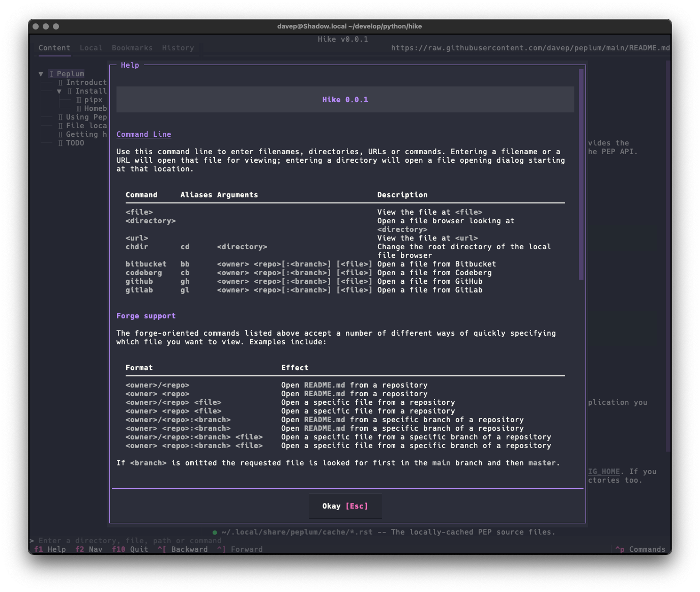Screen dimensions: 700x592
Task: Click the heading icon beside Introduct entry
Action: 61,83
